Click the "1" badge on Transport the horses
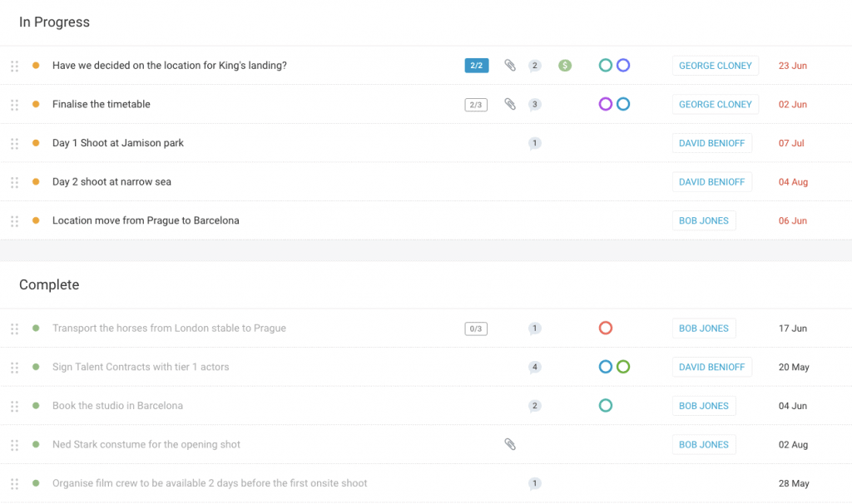852x504 pixels. [534, 328]
